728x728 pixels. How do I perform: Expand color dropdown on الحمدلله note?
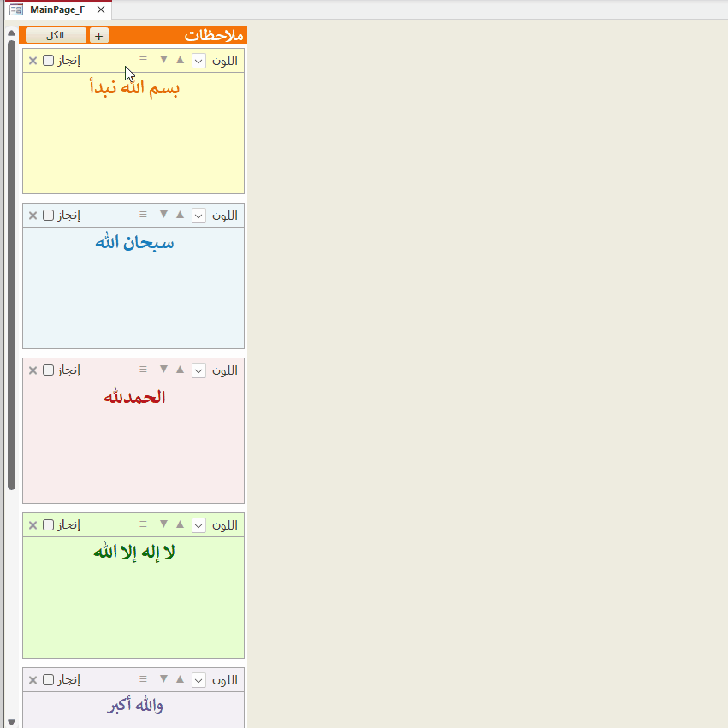198,370
